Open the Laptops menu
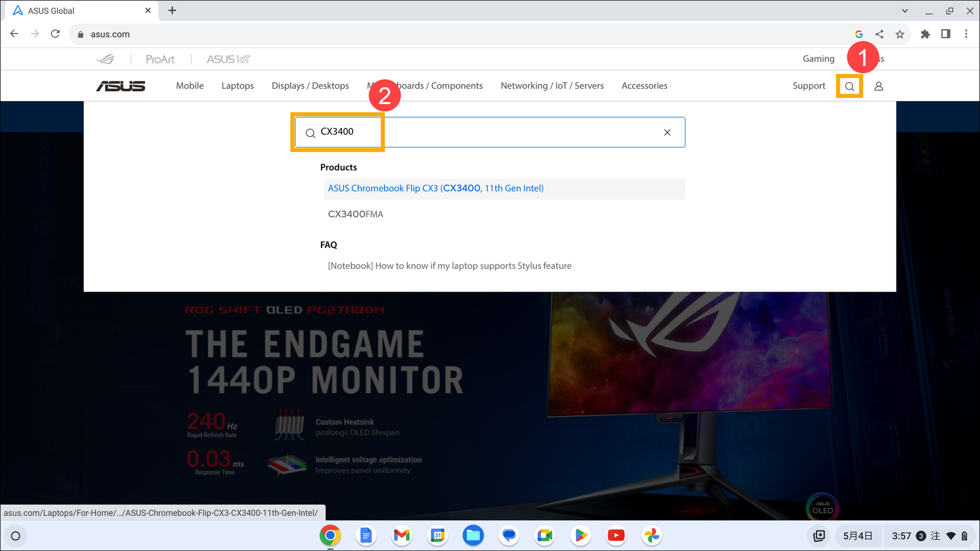Viewport: 980px width, 551px height. [238, 86]
